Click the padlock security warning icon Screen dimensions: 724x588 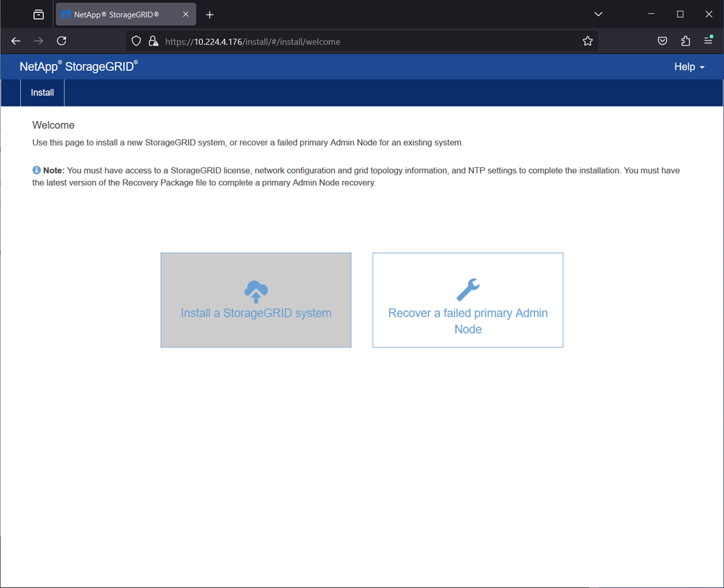[x=154, y=41]
